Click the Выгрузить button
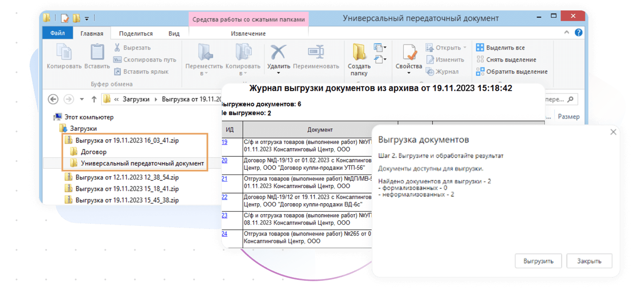 tap(538, 261)
